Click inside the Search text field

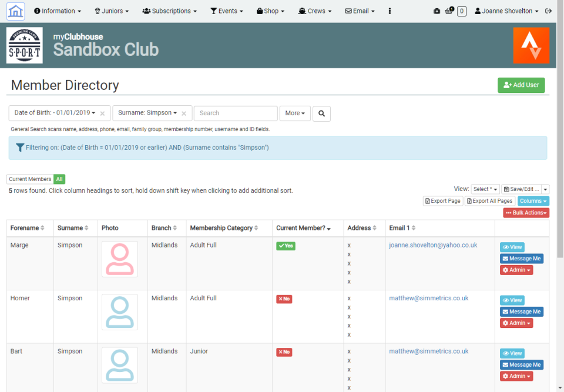tap(235, 113)
